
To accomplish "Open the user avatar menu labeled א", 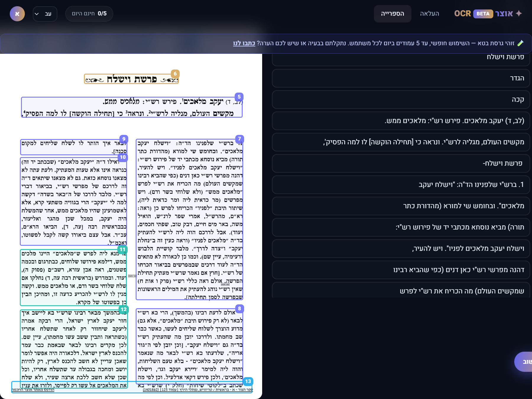I will point(17,14).
